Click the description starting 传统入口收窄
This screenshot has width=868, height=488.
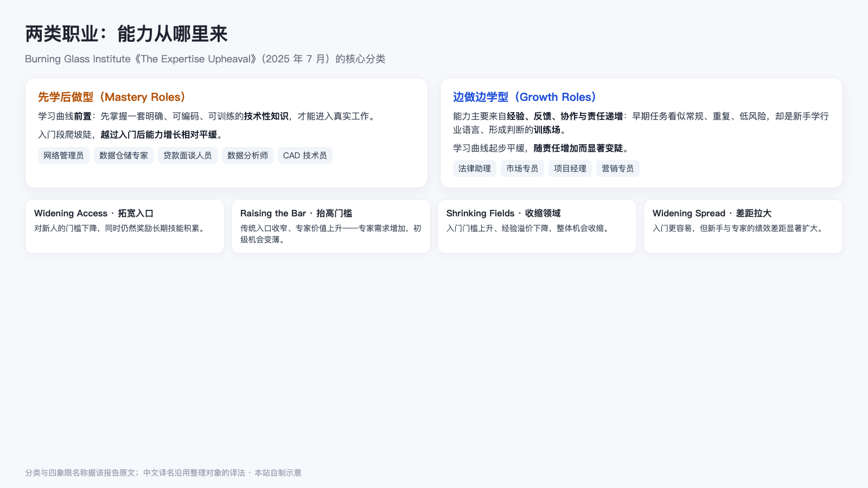[331, 234]
